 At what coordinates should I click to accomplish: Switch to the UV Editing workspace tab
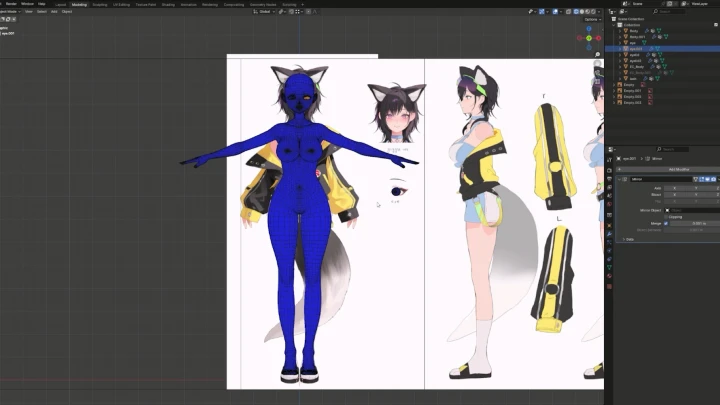(121, 5)
